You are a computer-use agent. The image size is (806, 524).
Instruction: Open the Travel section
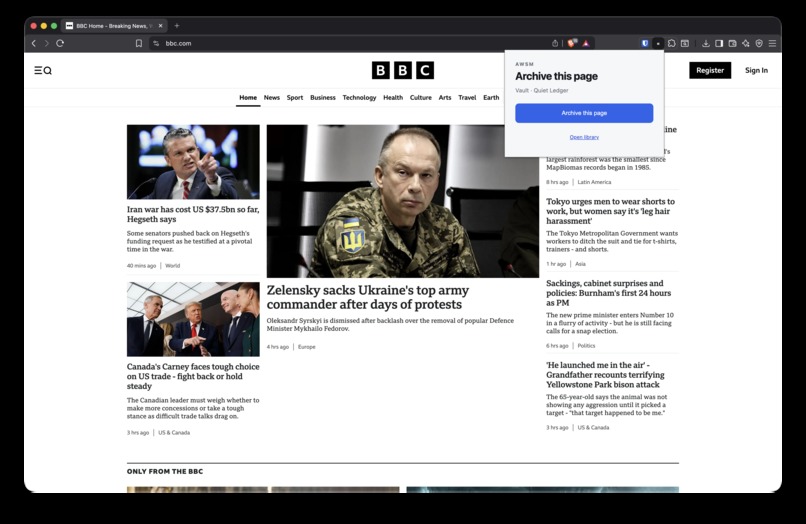tap(467, 97)
